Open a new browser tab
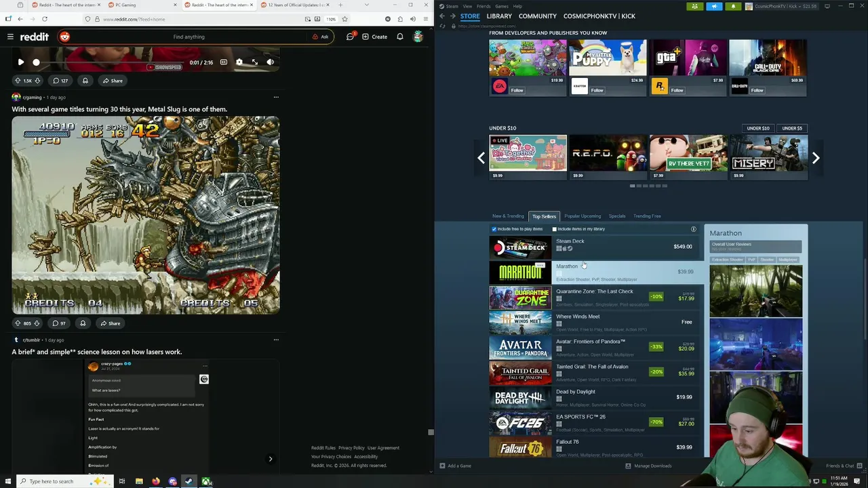 339,5
